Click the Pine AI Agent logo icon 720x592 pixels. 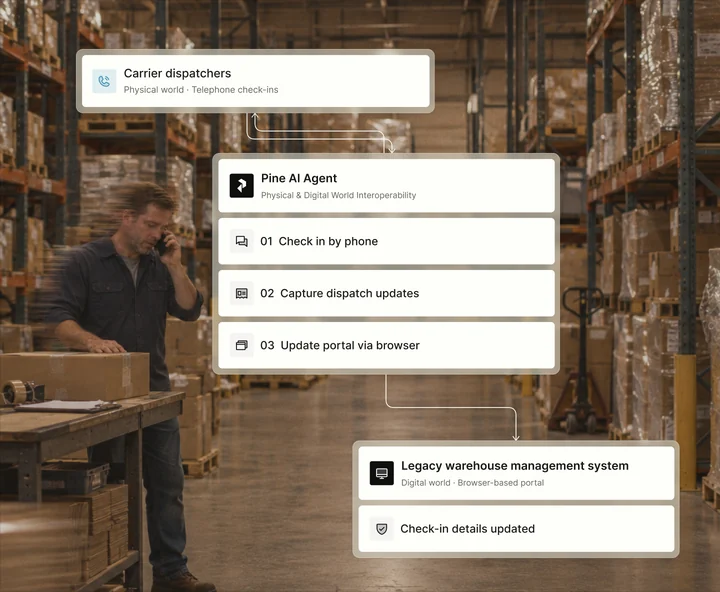[242, 186]
